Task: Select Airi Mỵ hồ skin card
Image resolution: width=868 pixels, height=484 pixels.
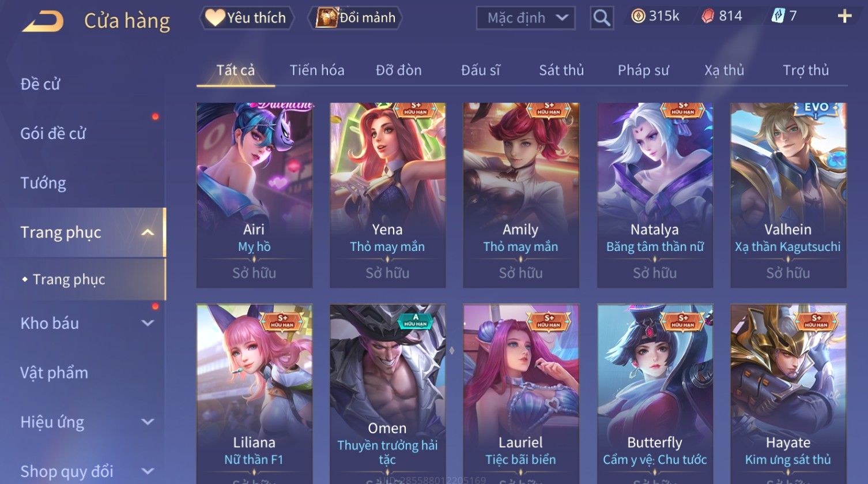Action: [254, 195]
